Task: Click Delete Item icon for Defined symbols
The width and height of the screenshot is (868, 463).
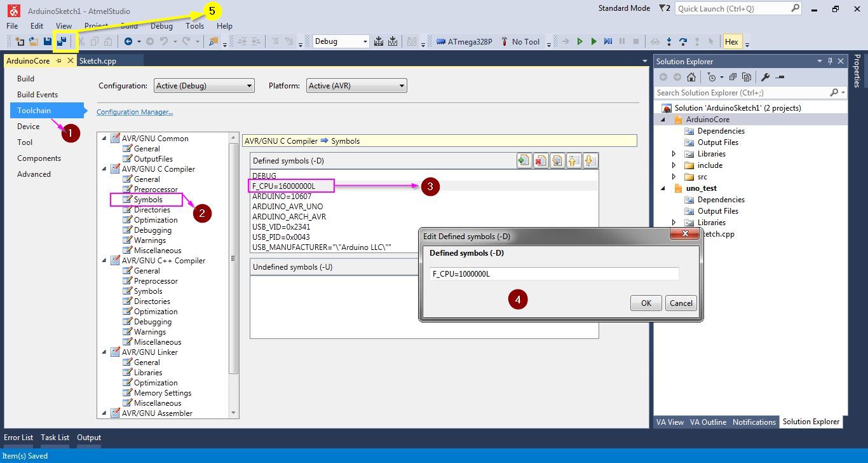Action: 541,160
